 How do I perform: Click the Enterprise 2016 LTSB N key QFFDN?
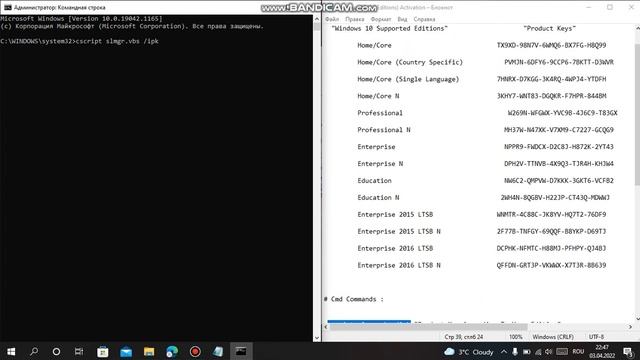pyautogui.click(x=551, y=265)
